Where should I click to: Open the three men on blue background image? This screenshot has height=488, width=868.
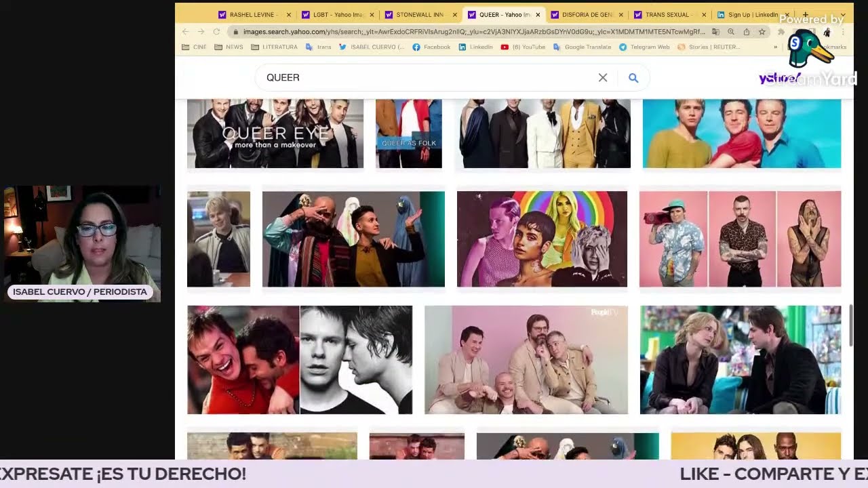tap(742, 134)
